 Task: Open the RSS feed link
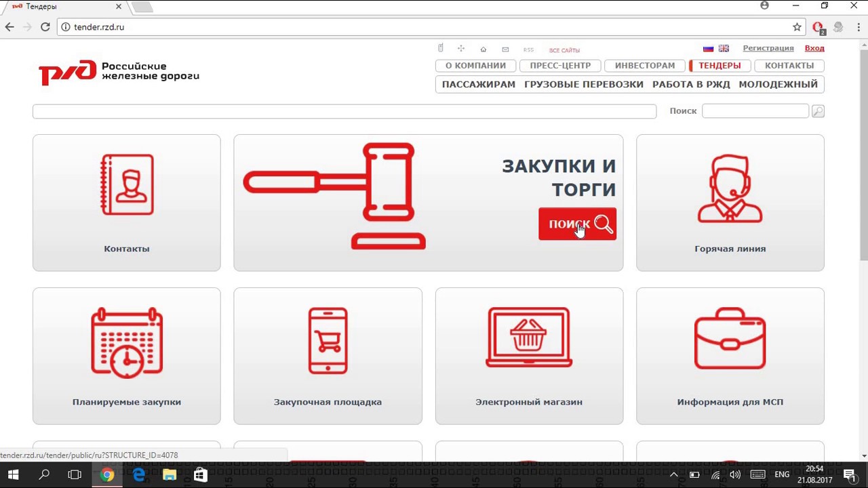point(528,49)
